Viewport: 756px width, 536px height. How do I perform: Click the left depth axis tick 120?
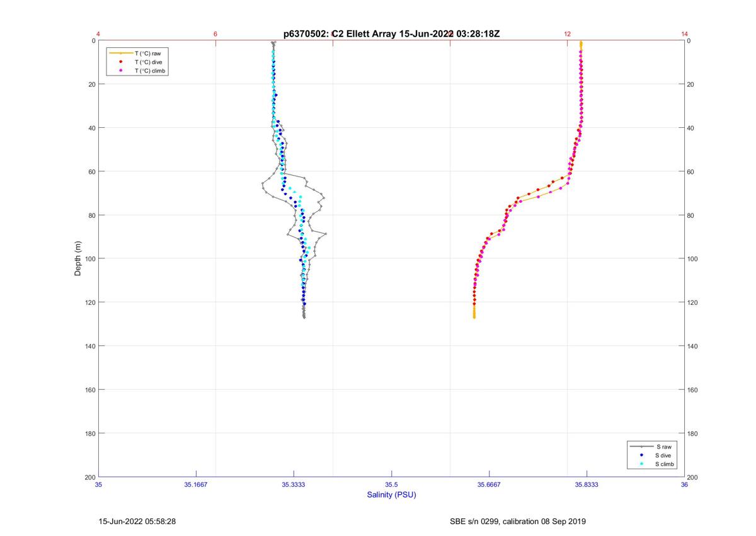point(90,302)
